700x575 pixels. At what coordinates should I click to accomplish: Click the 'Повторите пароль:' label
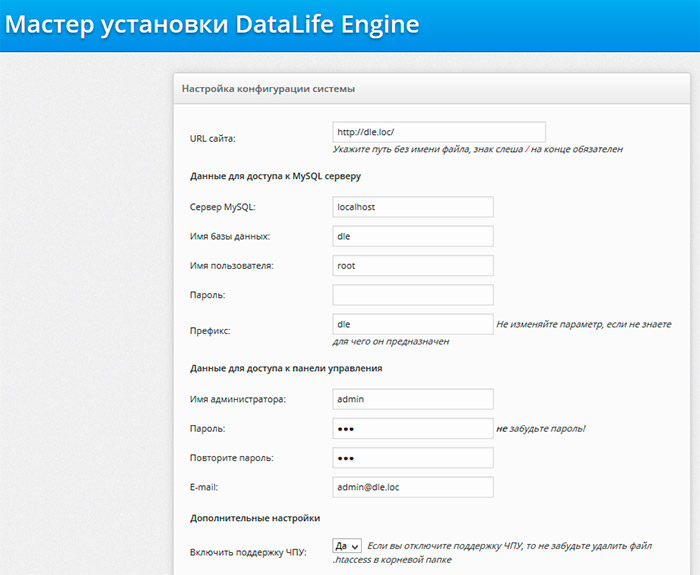click(232, 458)
